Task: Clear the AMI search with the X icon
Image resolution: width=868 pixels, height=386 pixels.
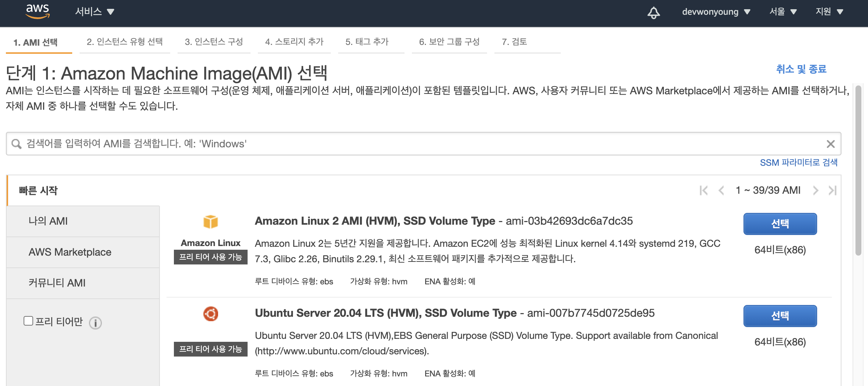Action: (830, 144)
